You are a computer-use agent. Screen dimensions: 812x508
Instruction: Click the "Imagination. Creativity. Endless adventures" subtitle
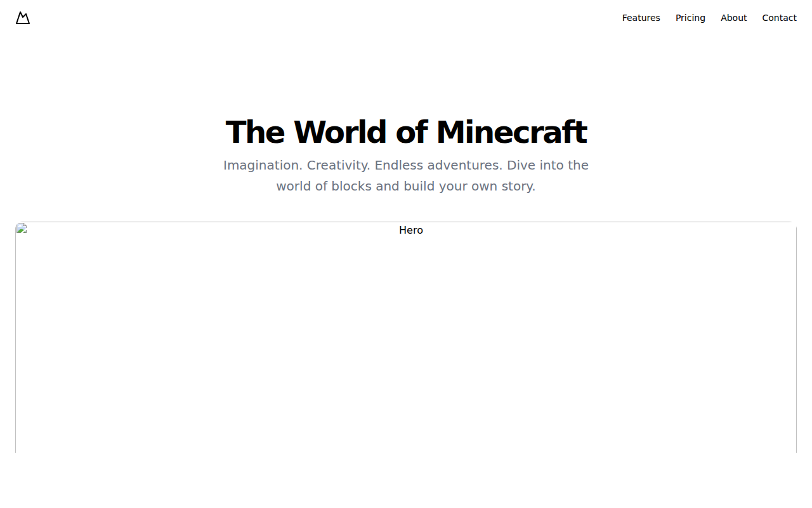pos(406,176)
